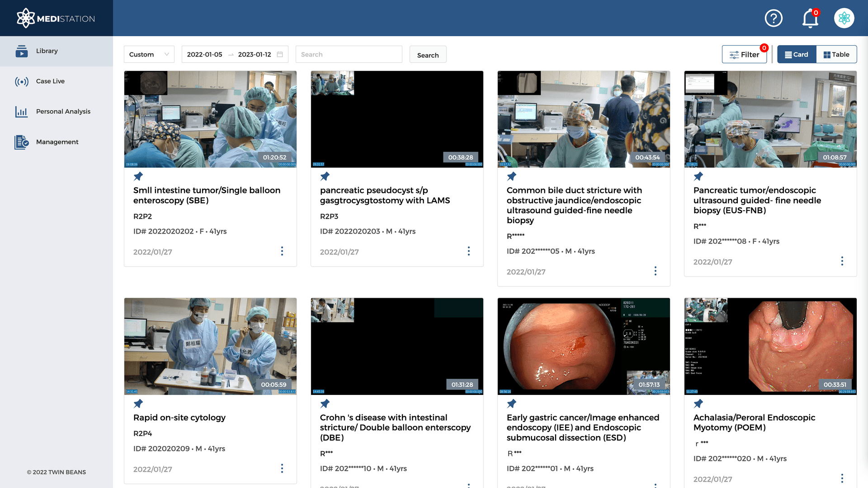Open the calendar date picker

[280, 54]
